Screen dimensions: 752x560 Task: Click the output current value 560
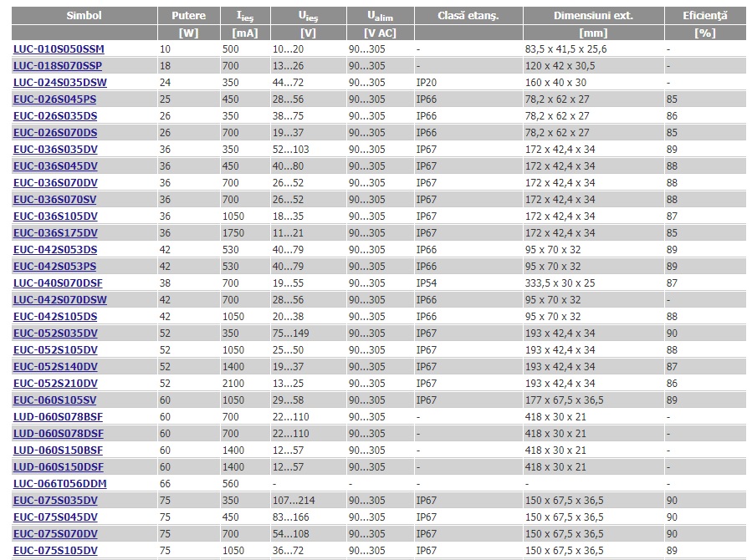[231, 484]
